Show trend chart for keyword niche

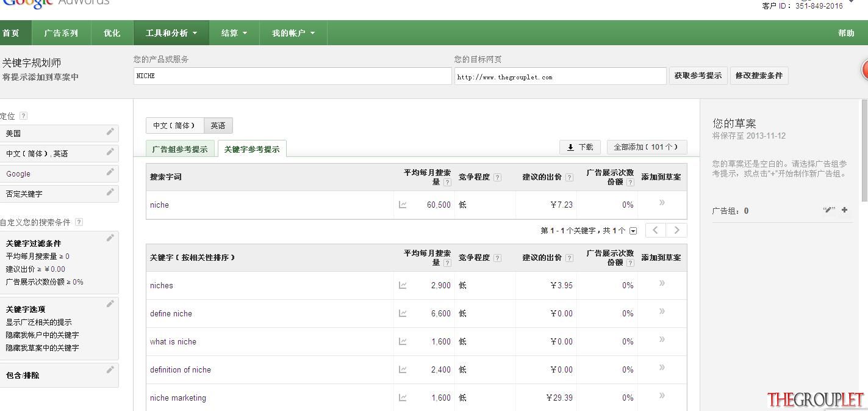pos(403,205)
